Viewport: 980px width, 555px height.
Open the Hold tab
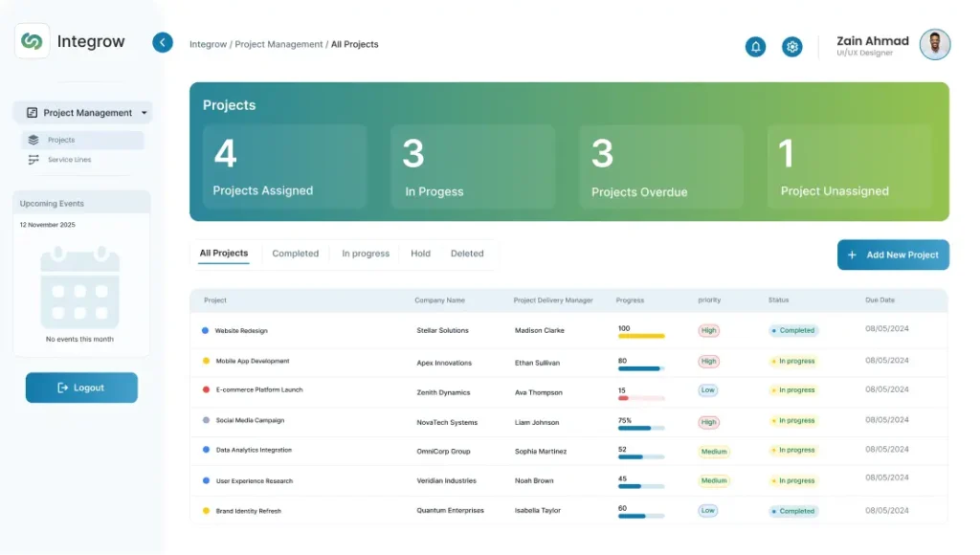pos(420,254)
